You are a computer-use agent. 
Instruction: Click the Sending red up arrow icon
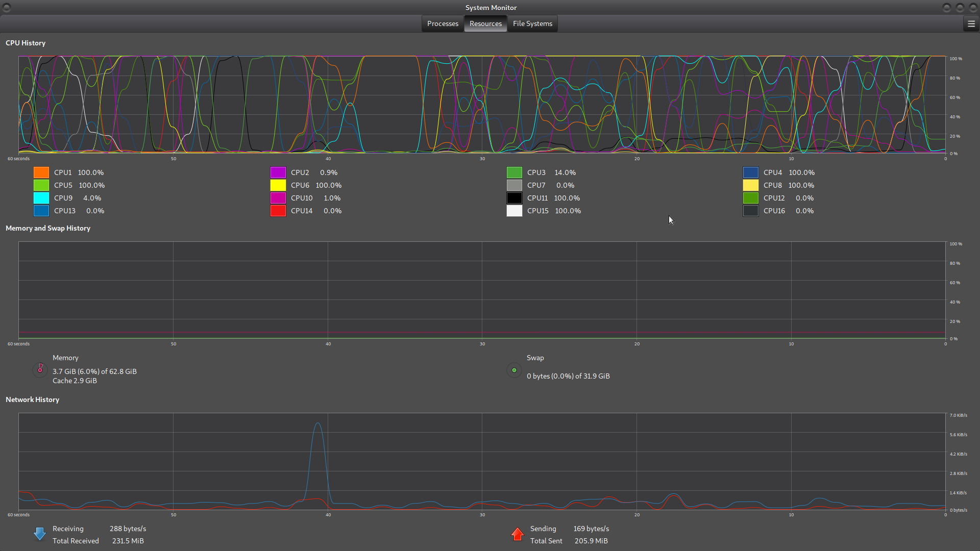[x=517, y=534]
